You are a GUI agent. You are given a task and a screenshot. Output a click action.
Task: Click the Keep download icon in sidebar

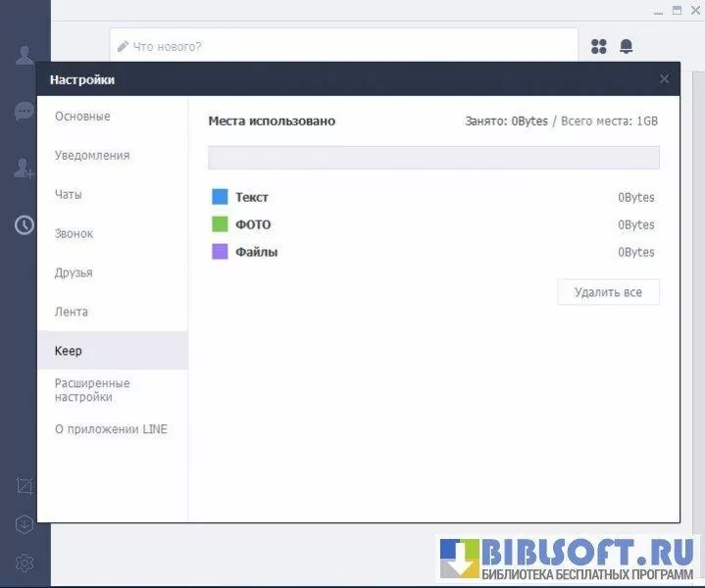point(25,524)
